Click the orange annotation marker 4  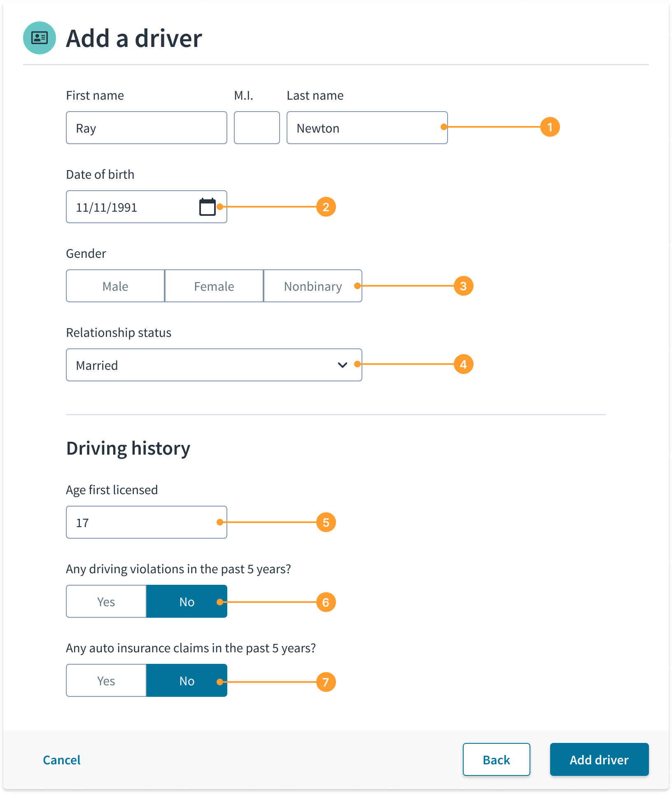click(x=463, y=364)
